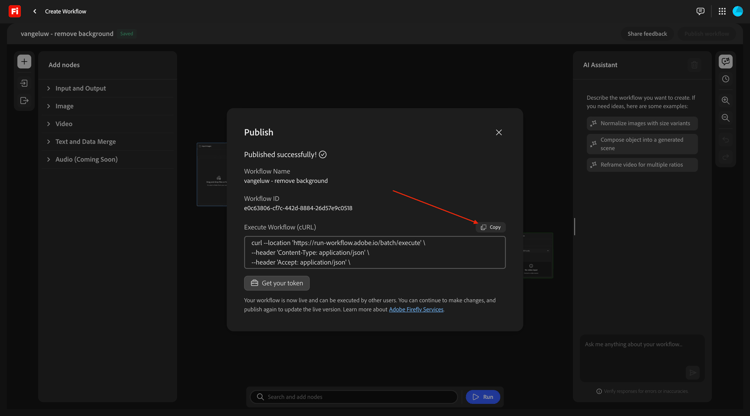Click the right workflow node thumbnail on canvas
The height and width of the screenshot is (416, 750).
click(538, 255)
